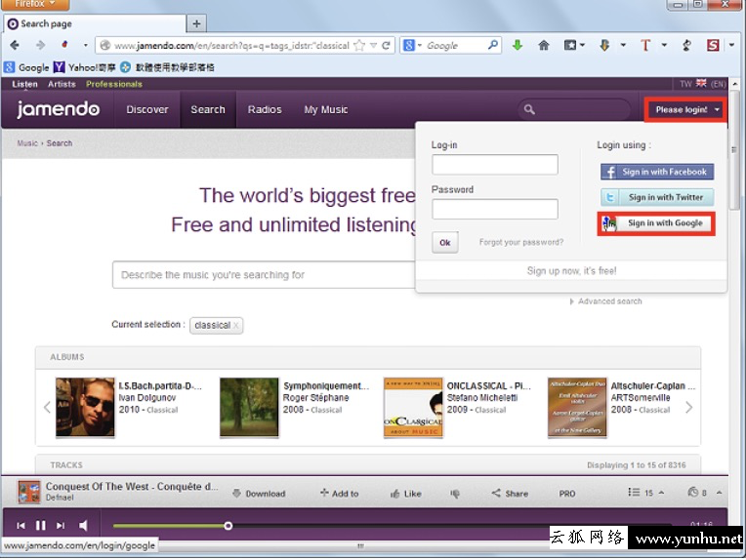Reload the page with the refresh icon

click(386, 46)
